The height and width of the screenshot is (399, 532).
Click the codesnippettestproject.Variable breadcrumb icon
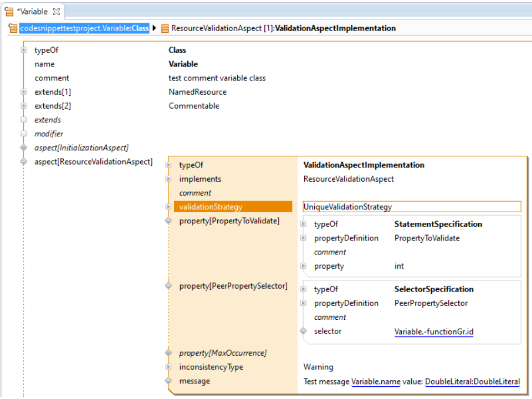(x=13, y=28)
